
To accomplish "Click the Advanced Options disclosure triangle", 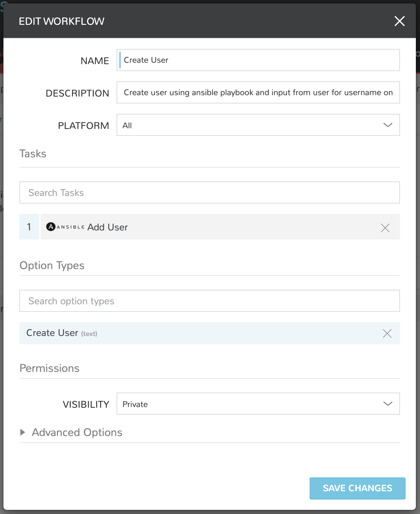I will click(23, 432).
